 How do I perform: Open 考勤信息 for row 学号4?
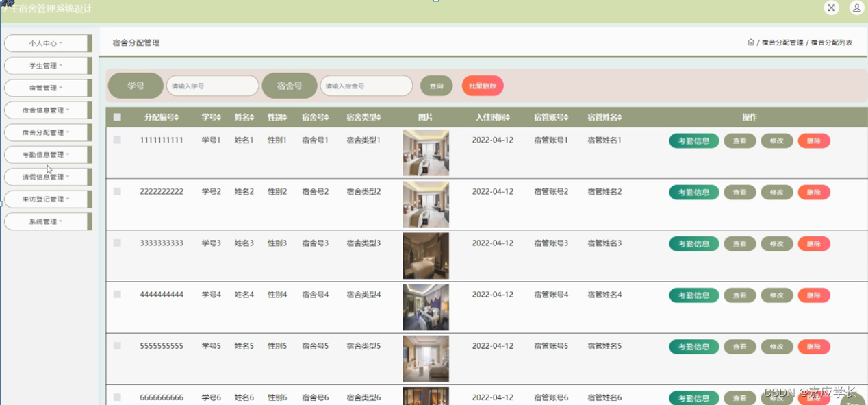point(693,295)
